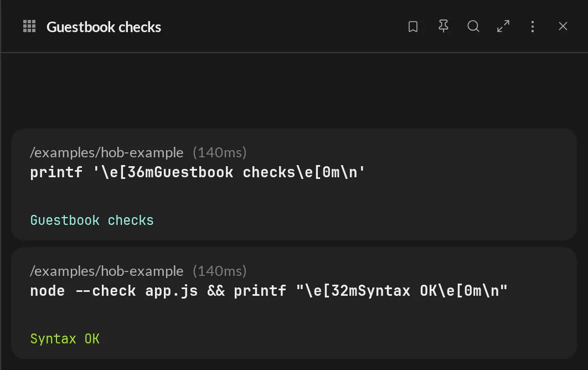The image size is (588, 370).
Task: Open the vertical three-dot options menu
Action: 533,26
